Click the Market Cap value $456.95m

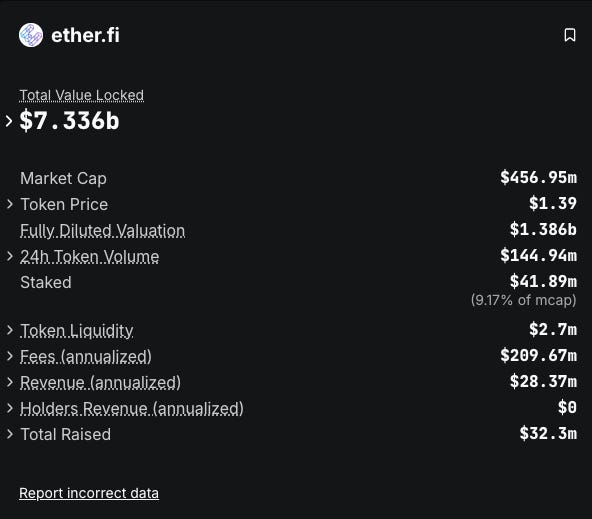point(538,177)
